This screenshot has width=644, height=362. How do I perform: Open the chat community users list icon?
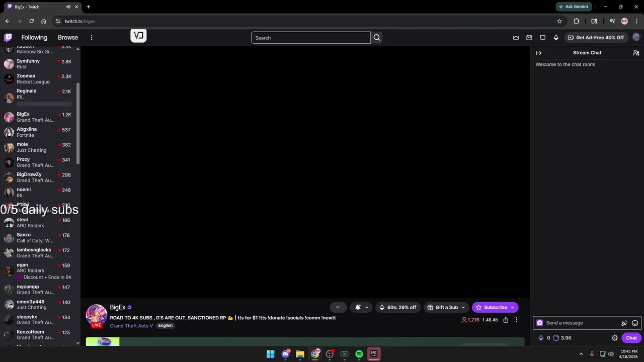point(636,53)
